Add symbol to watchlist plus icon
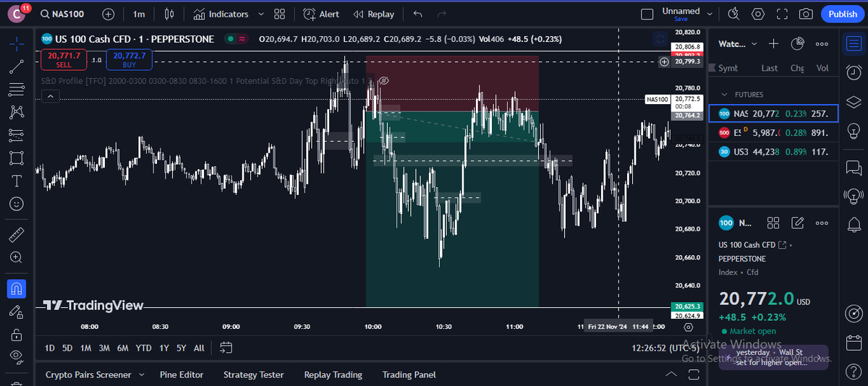 coord(773,44)
